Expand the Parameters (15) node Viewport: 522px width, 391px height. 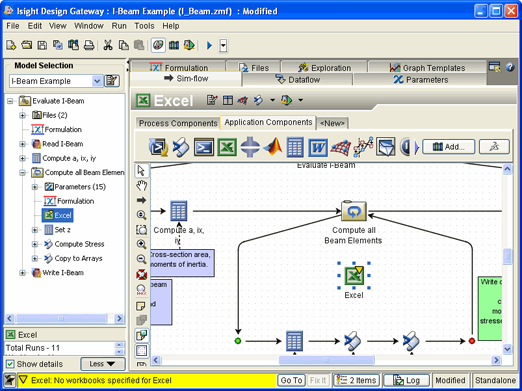click(35, 187)
